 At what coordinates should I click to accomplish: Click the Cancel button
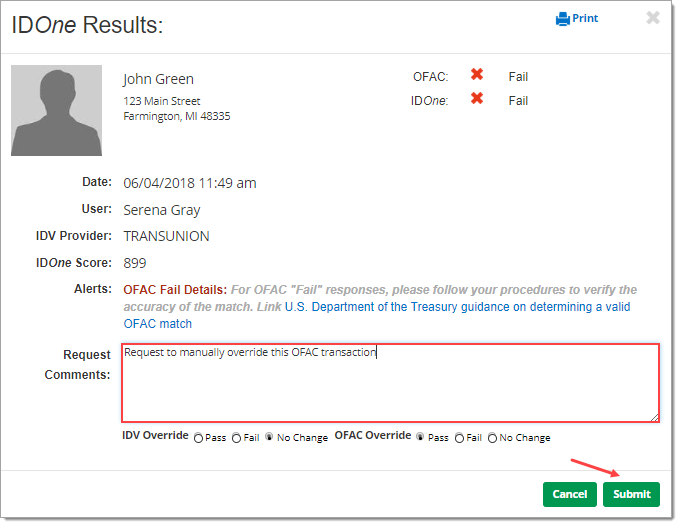569,494
